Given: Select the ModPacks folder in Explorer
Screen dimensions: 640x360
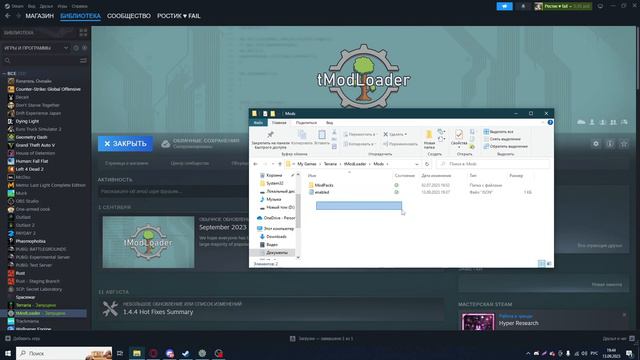Looking at the screenshot, I should 324,185.
